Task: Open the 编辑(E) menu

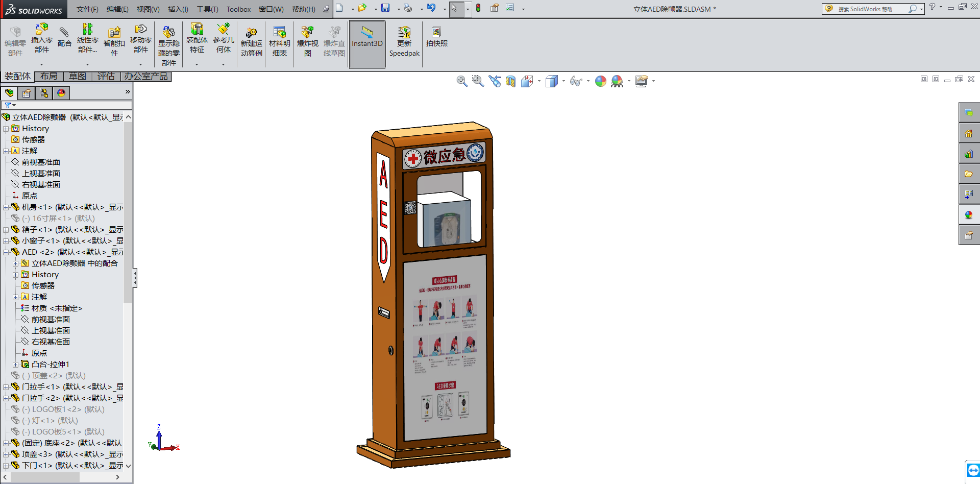Action: (117, 9)
